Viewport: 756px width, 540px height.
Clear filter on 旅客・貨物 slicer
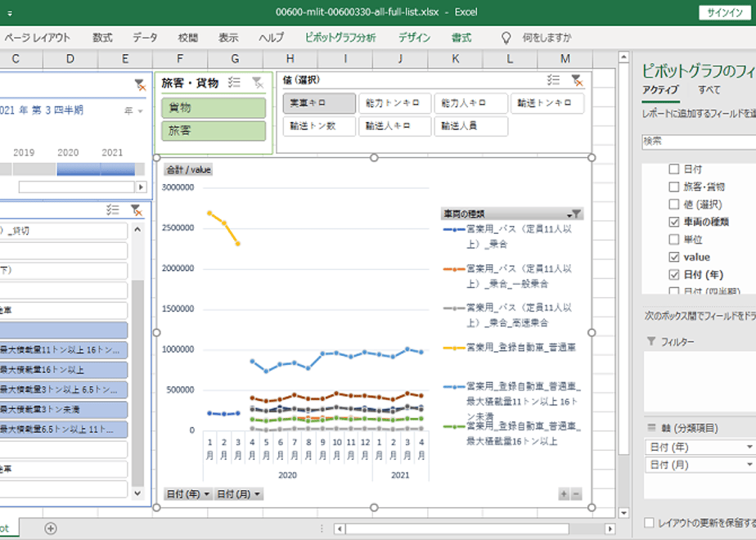tap(258, 83)
